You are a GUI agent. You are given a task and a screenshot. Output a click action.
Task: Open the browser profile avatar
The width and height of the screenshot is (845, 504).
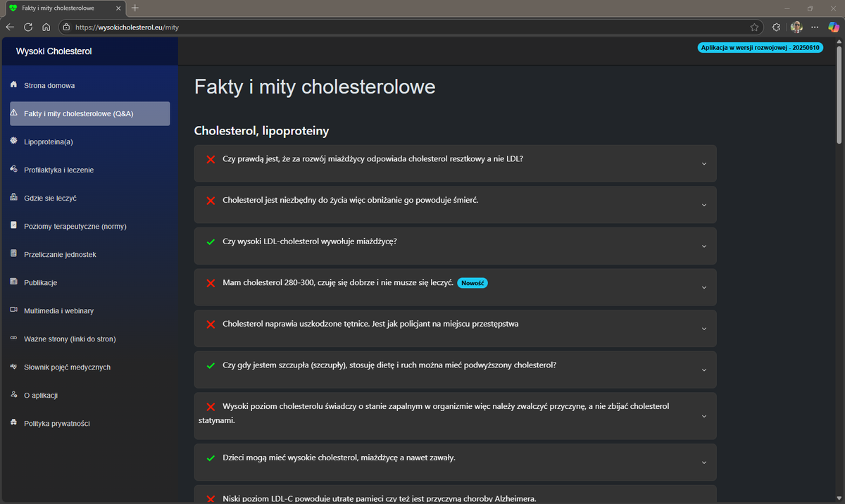(x=796, y=27)
